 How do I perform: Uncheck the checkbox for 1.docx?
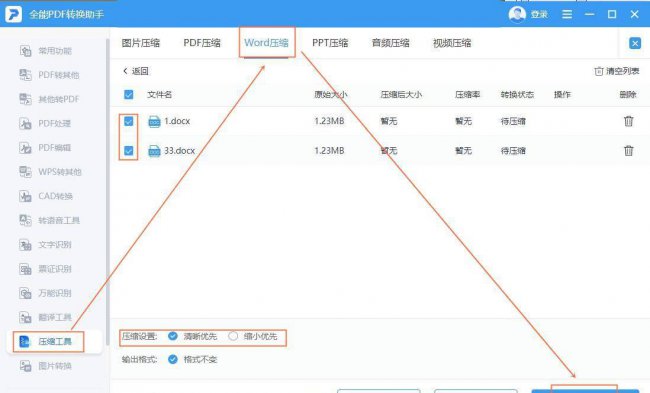pos(129,121)
